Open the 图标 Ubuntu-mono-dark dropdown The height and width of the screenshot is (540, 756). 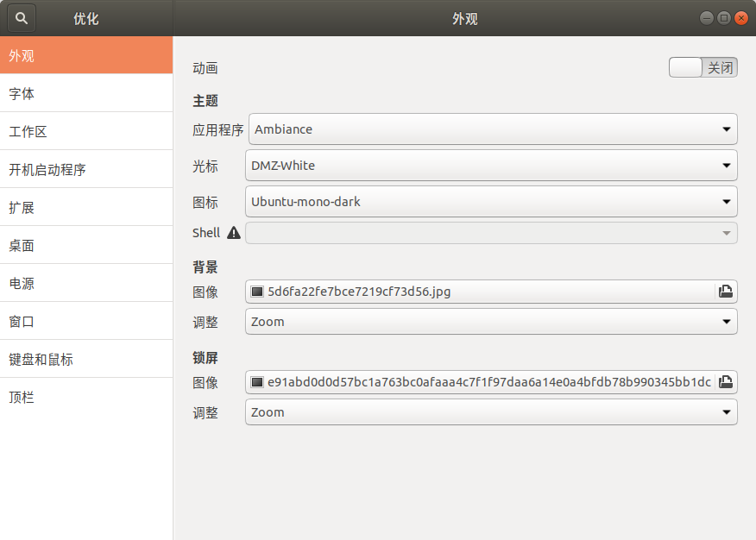(491, 201)
